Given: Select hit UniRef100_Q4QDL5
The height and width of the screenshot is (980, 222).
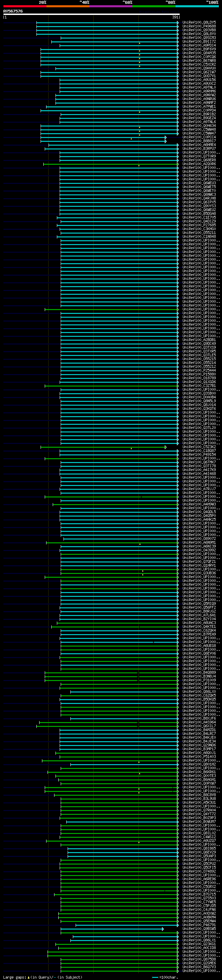Looking at the screenshot, I should 199,512.
